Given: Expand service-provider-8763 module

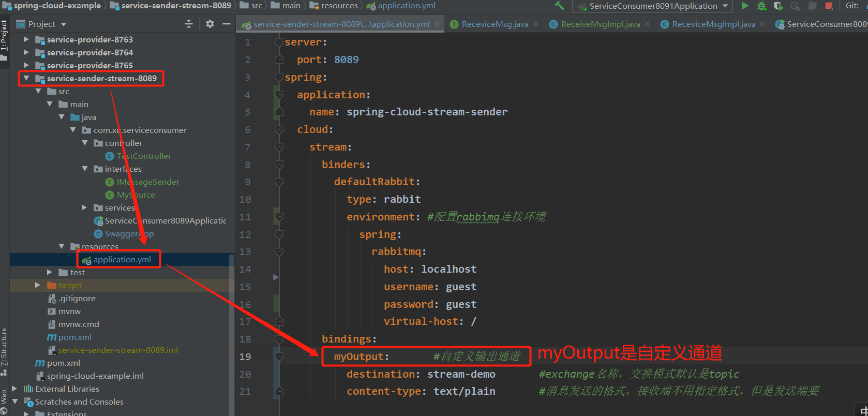Looking at the screenshot, I should point(26,39).
